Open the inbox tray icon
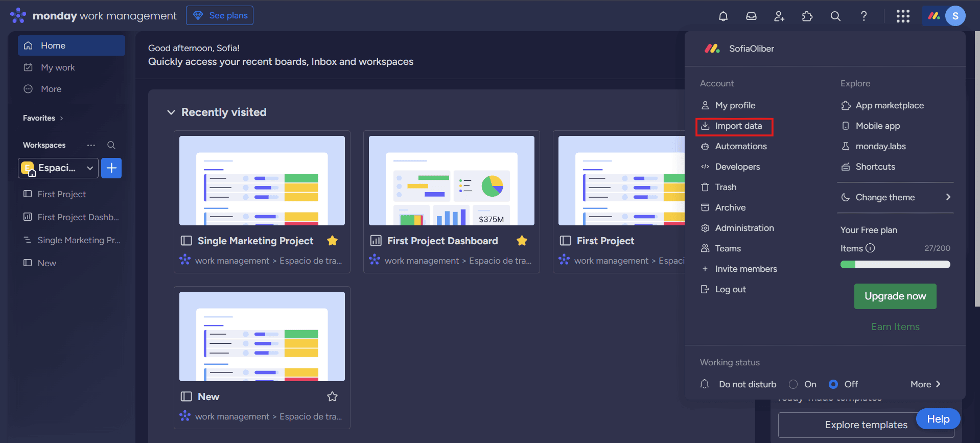Screen dimensions: 980x443 [x=751, y=16]
